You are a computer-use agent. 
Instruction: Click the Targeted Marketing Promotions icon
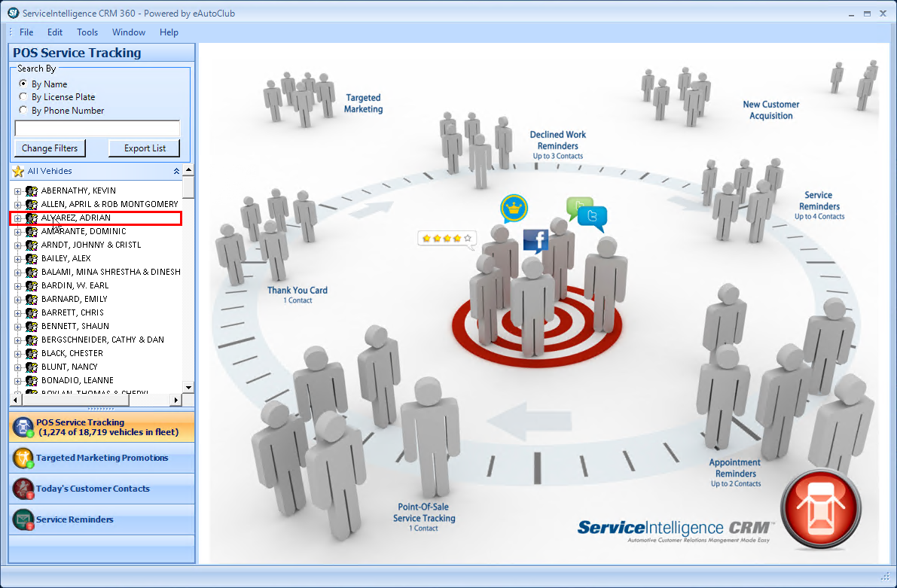coord(23,458)
